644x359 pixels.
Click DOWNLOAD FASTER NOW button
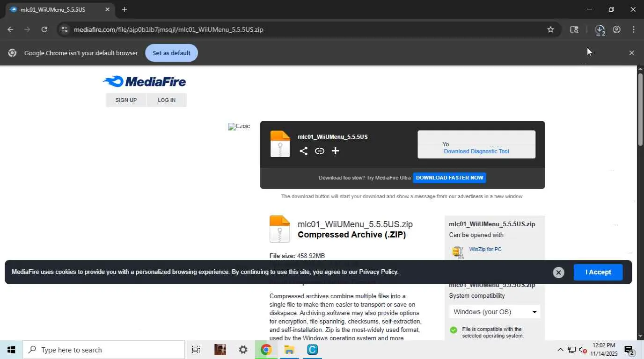click(449, 178)
